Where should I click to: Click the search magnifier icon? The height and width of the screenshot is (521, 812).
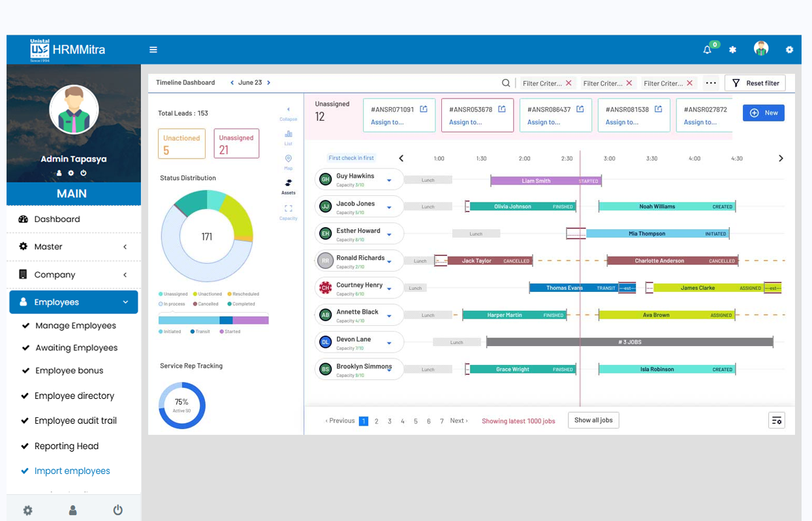[x=506, y=83]
